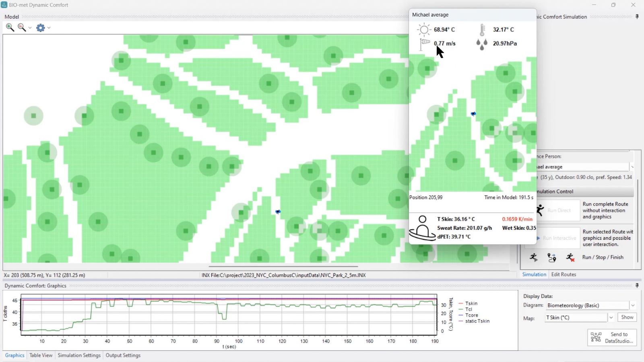Screen dimensions: 644x362
Task: Click the Show button next to Map
Action: (627, 317)
